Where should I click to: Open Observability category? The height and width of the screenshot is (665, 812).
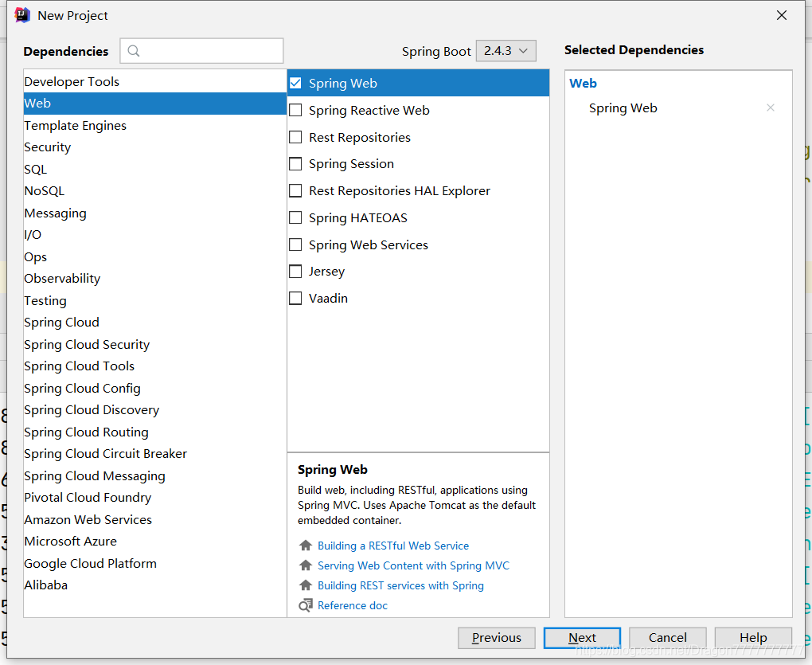click(155, 279)
